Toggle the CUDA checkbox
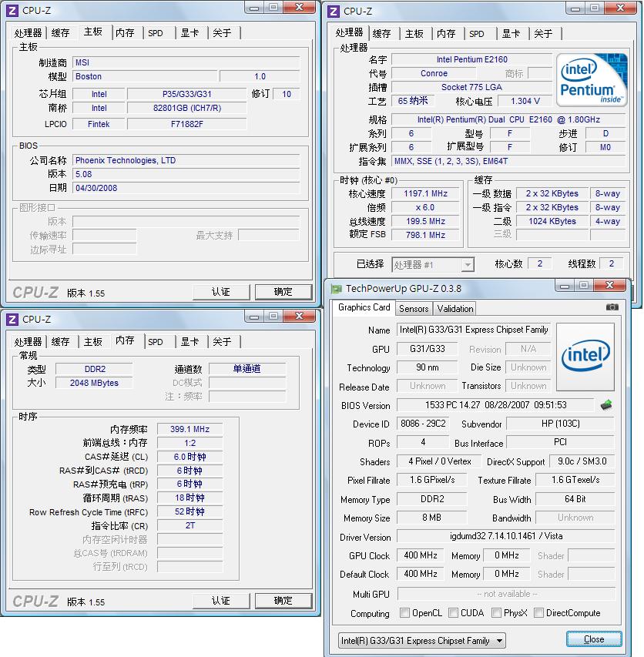 453,613
